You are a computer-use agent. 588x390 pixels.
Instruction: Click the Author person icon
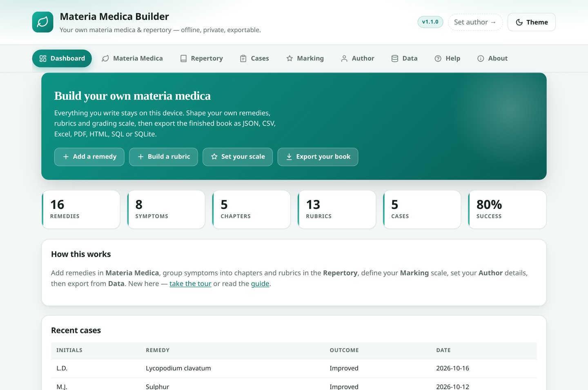pyautogui.click(x=344, y=58)
